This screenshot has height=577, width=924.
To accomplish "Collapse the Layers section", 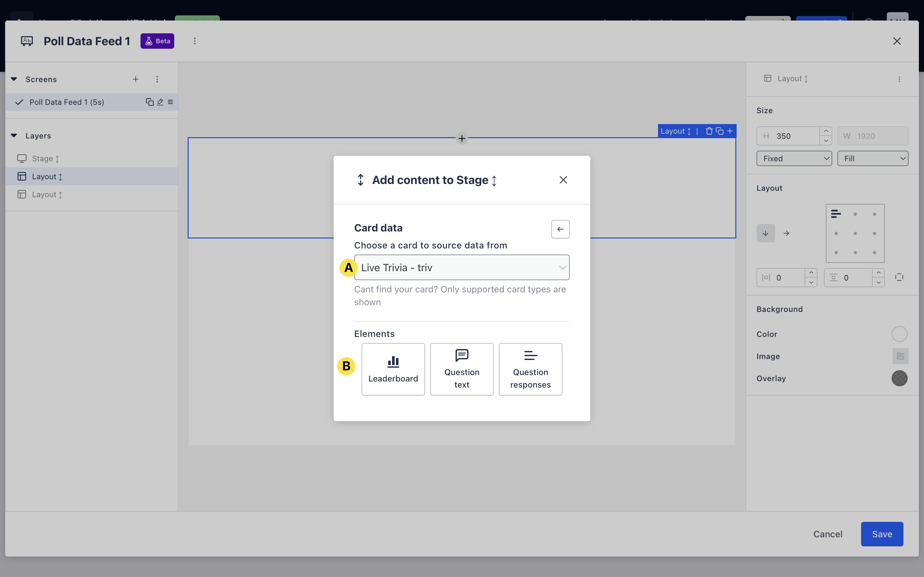I will [x=14, y=136].
